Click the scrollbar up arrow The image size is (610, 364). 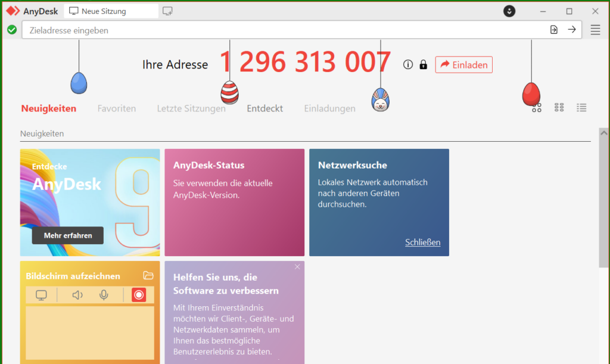point(604,133)
